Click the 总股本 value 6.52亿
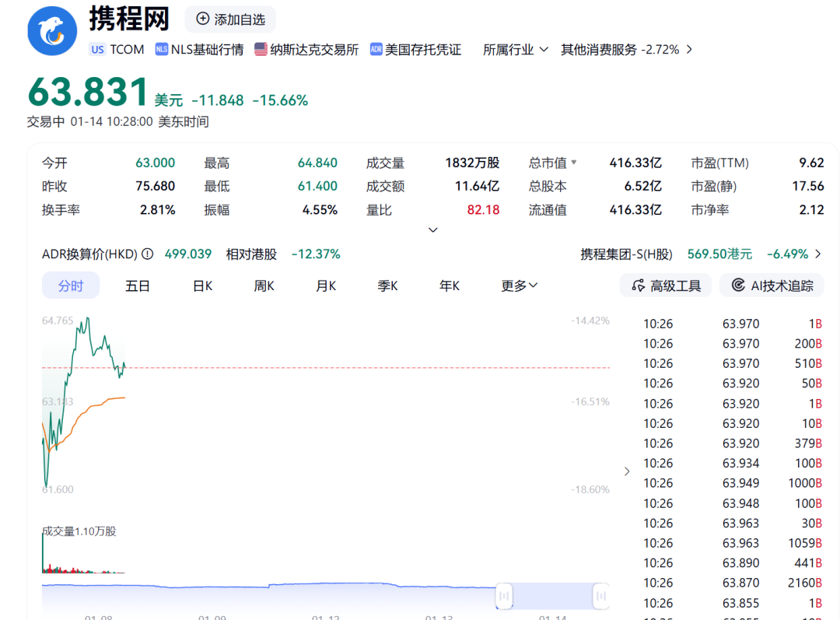The image size is (840, 620). [x=643, y=187]
